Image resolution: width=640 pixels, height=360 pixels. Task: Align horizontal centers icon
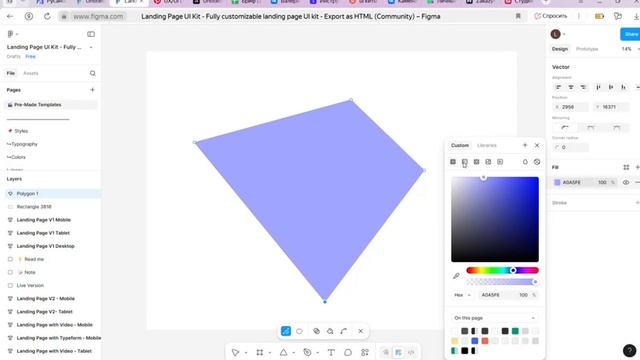[x=571, y=87]
